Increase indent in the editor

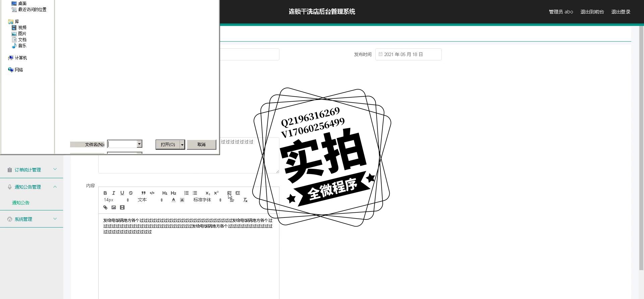click(x=238, y=193)
